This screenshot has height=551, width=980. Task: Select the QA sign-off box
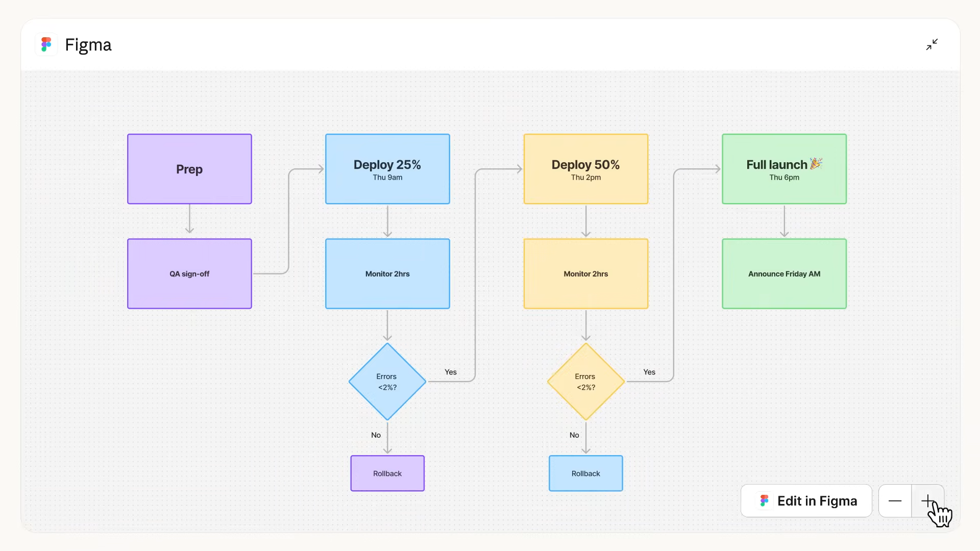point(189,274)
